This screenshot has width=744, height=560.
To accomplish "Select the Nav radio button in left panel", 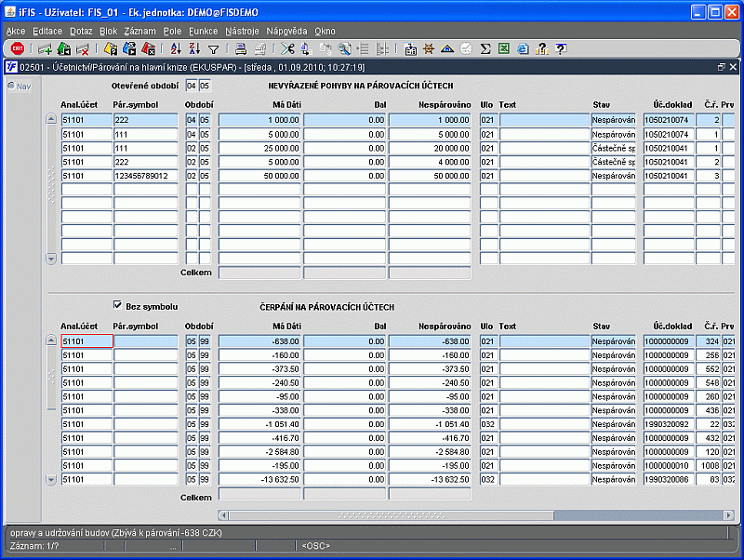I will [x=11, y=87].
